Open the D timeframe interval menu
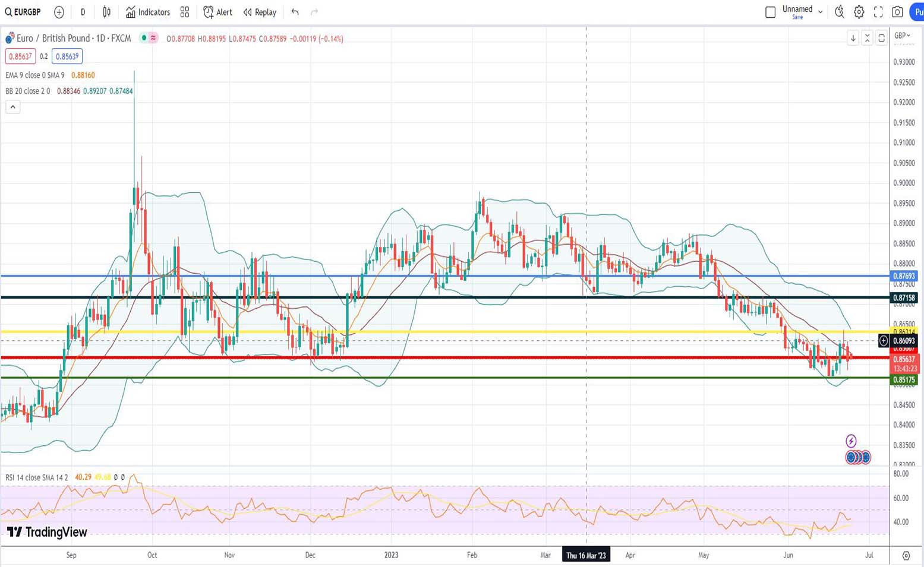The image size is (924, 567). pyautogui.click(x=83, y=12)
